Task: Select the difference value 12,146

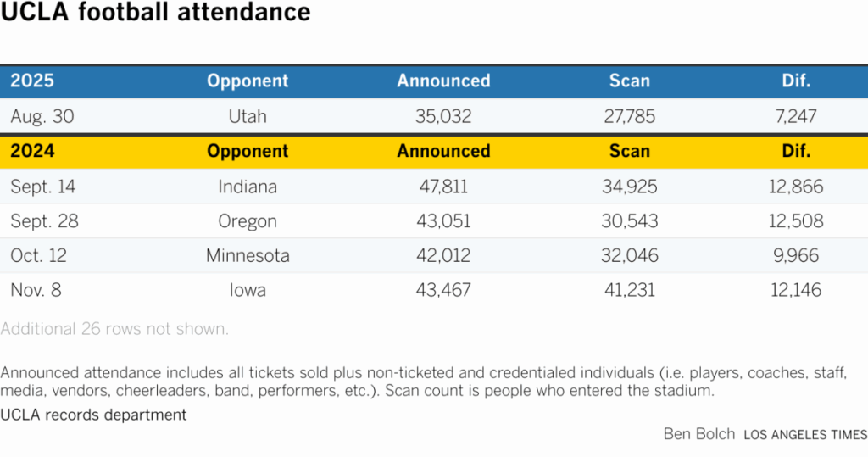Action: pos(796,291)
